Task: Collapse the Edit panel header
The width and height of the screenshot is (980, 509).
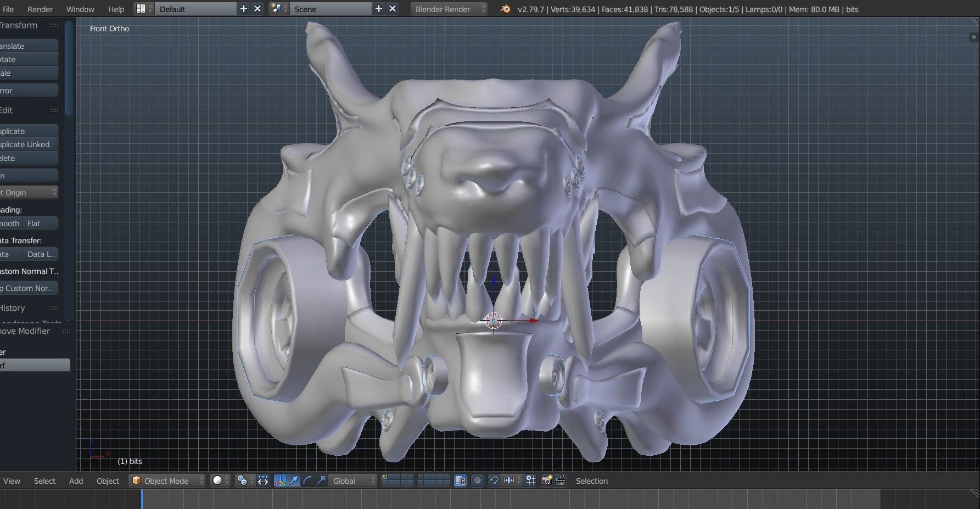Action: (x=29, y=110)
